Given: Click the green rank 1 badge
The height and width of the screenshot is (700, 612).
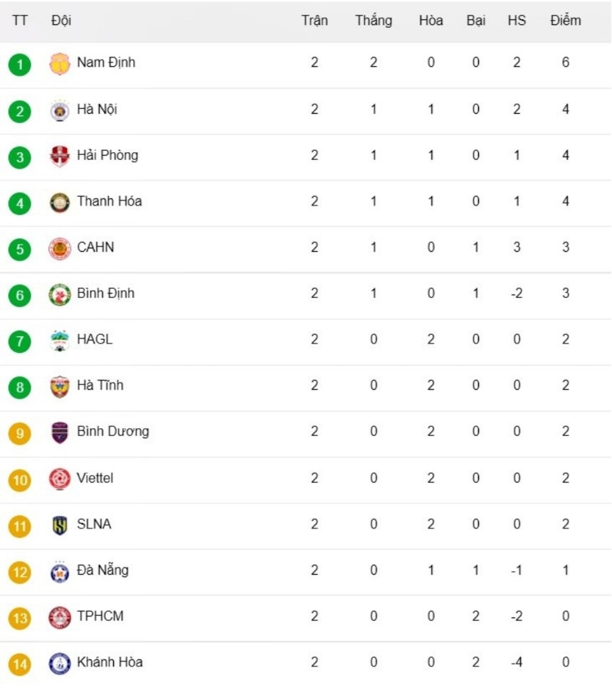Looking at the screenshot, I should 20,64.
